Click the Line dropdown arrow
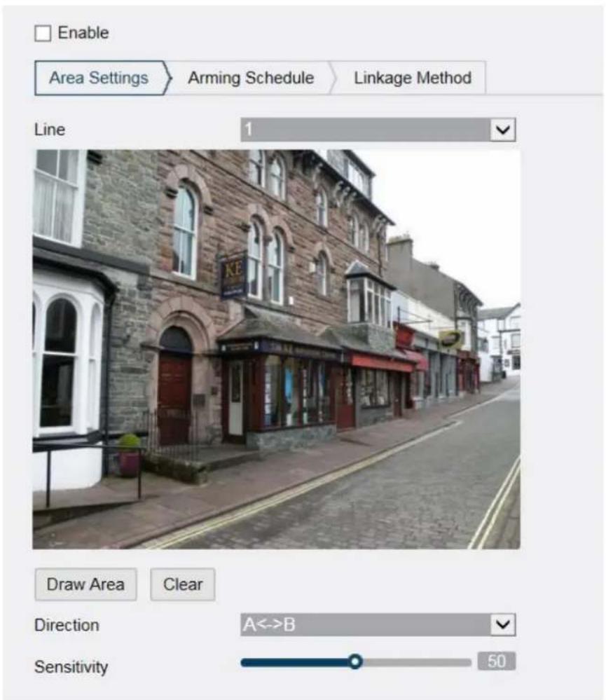The image size is (606, 700). (x=503, y=130)
